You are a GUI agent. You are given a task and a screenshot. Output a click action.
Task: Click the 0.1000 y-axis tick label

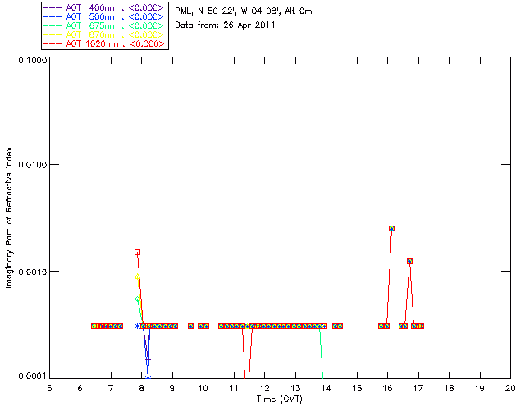[33, 60]
